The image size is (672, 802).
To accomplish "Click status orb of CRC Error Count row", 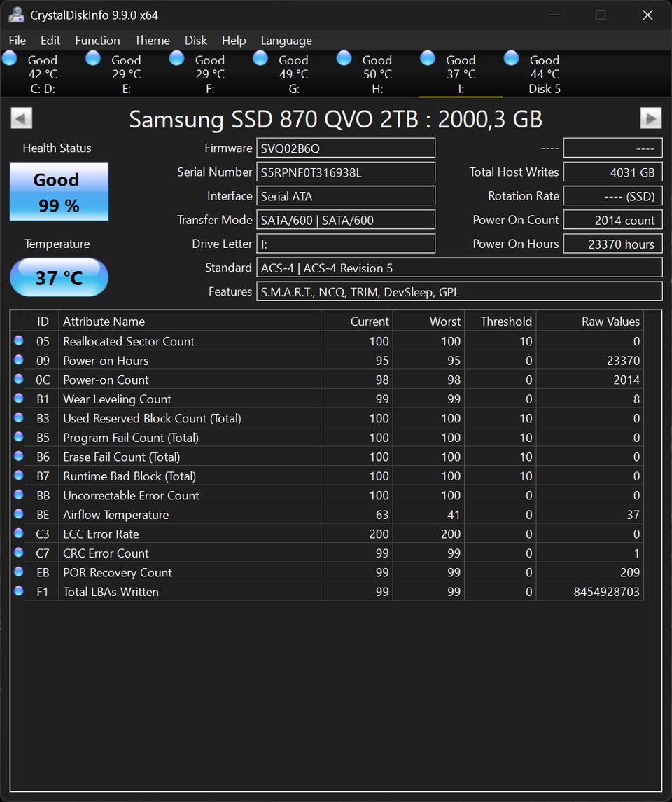I will point(19,553).
